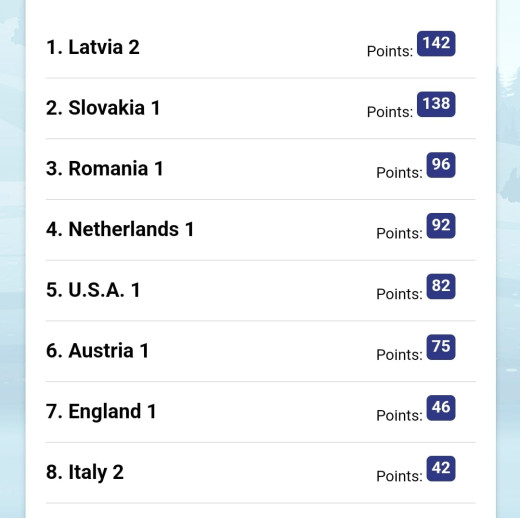Click the Points label beside Latvia 2

(390, 51)
